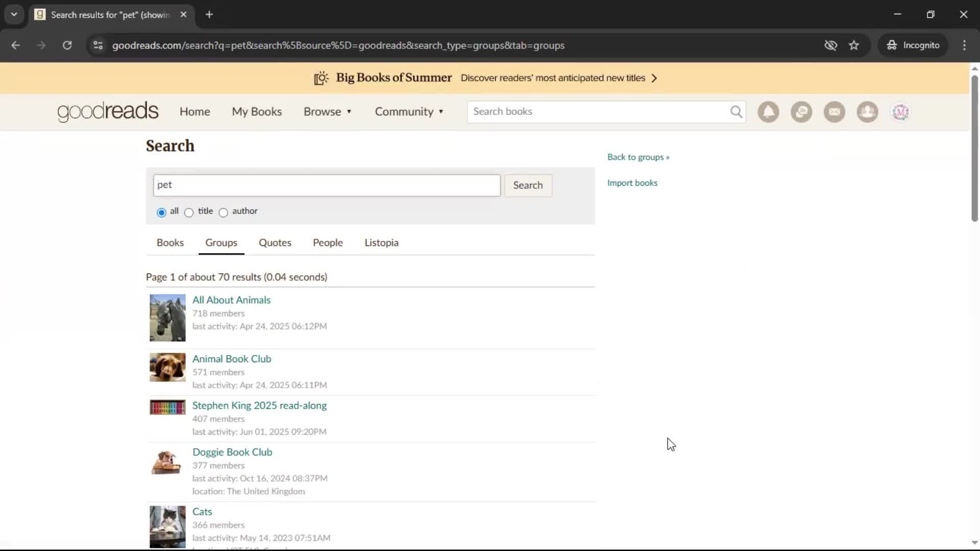Screen dimensions: 980x551
Task: Open the profile avatar menu
Action: tap(900, 112)
